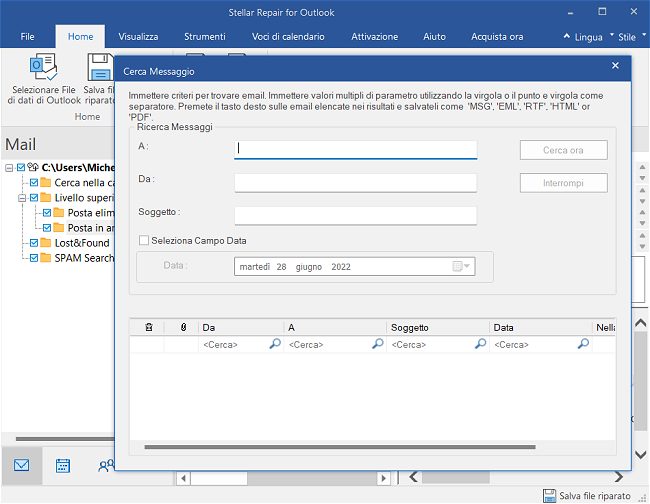This screenshot has width=650, height=504.
Task: Open the Aiuto tab
Action: 434,36
